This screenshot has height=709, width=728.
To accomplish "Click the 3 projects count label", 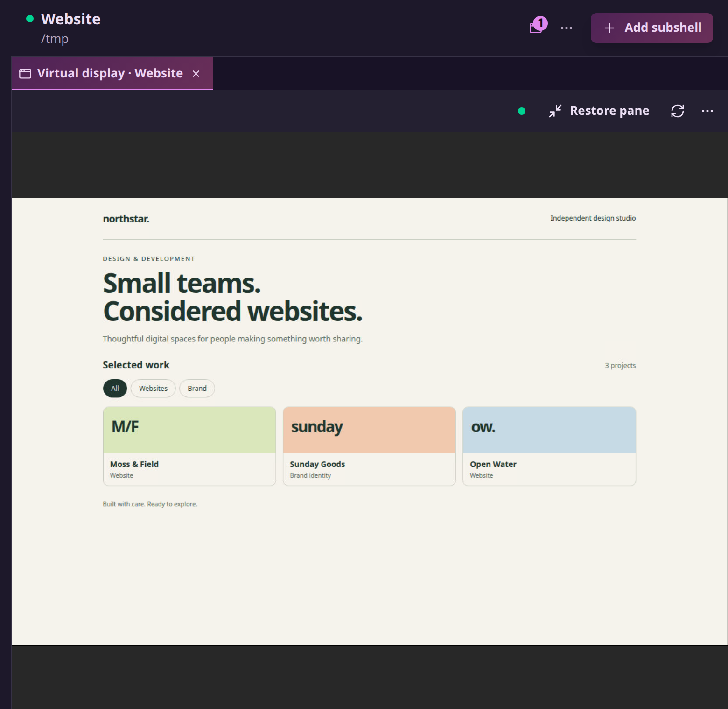I will pyautogui.click(x=620, y=366).
